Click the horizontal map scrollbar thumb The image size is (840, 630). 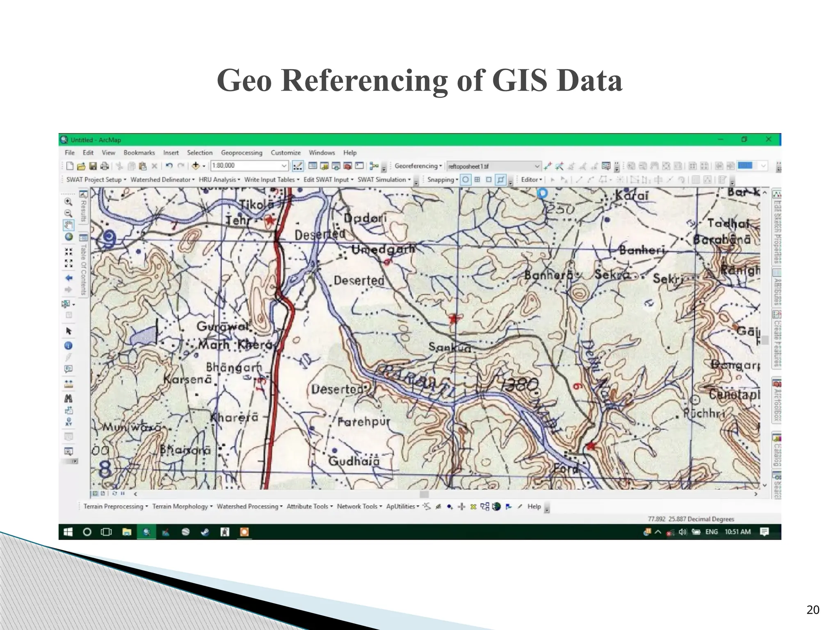(424, 494)
